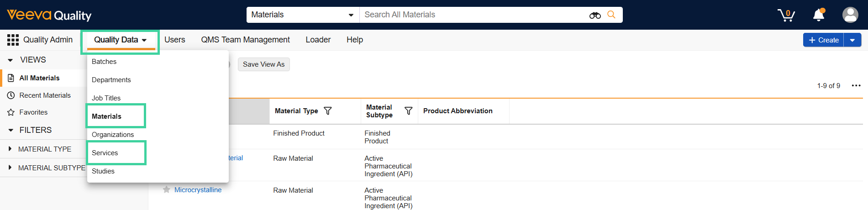Click the binoculars advanced search icon
Viewport: 868px width, 210px height.
click(x=595, y=15)
